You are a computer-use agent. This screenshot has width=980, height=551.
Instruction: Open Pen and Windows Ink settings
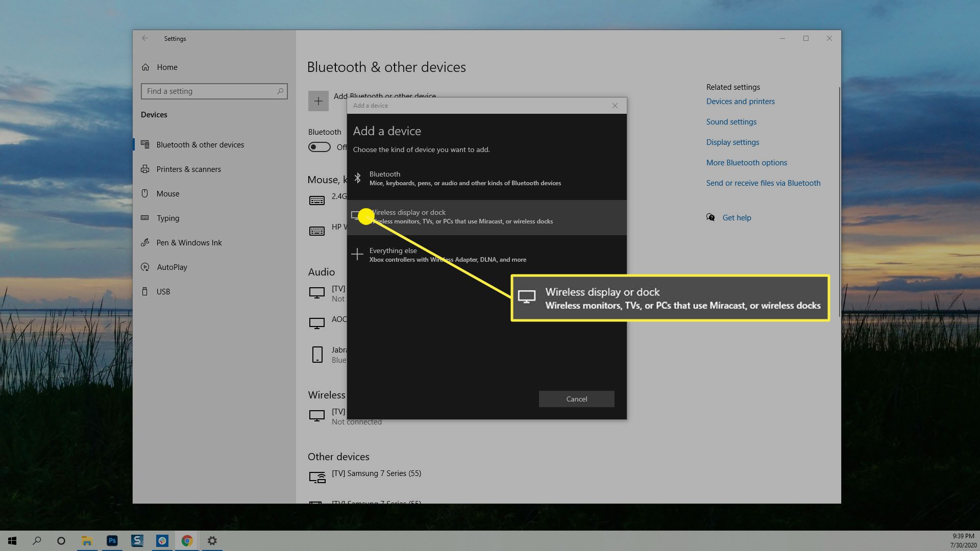pos(190,242)
